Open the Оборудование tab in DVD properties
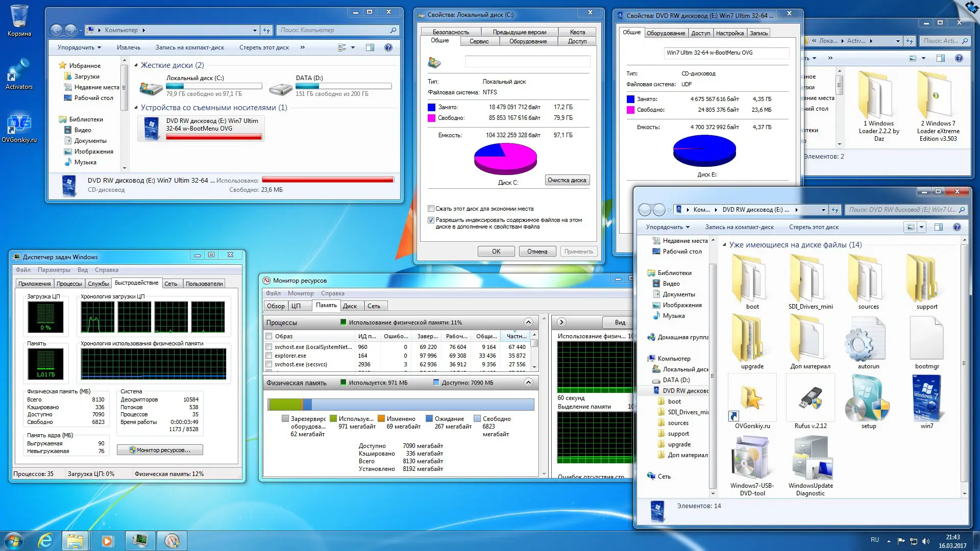980x551 pixels. point(666,33)
